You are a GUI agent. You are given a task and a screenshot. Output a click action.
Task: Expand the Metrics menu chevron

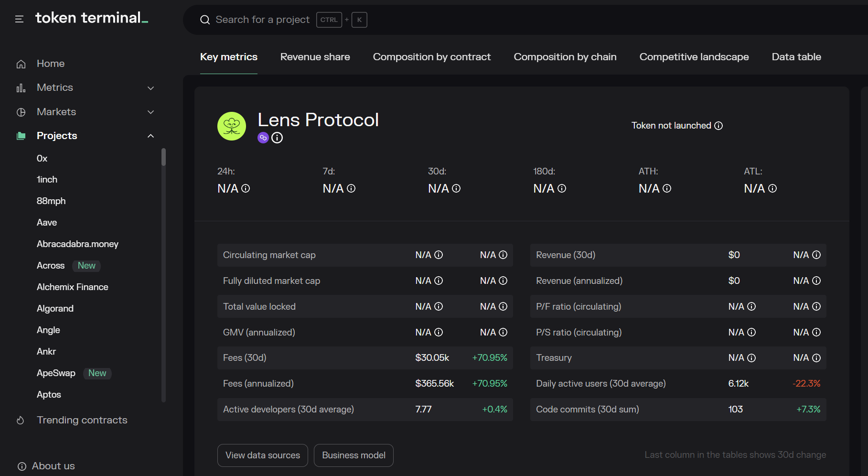[151, 88]
